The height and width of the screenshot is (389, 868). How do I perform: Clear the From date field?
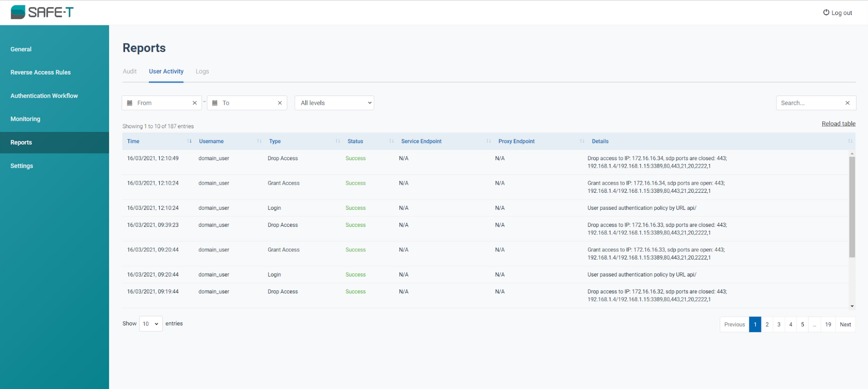click(194, 103)
